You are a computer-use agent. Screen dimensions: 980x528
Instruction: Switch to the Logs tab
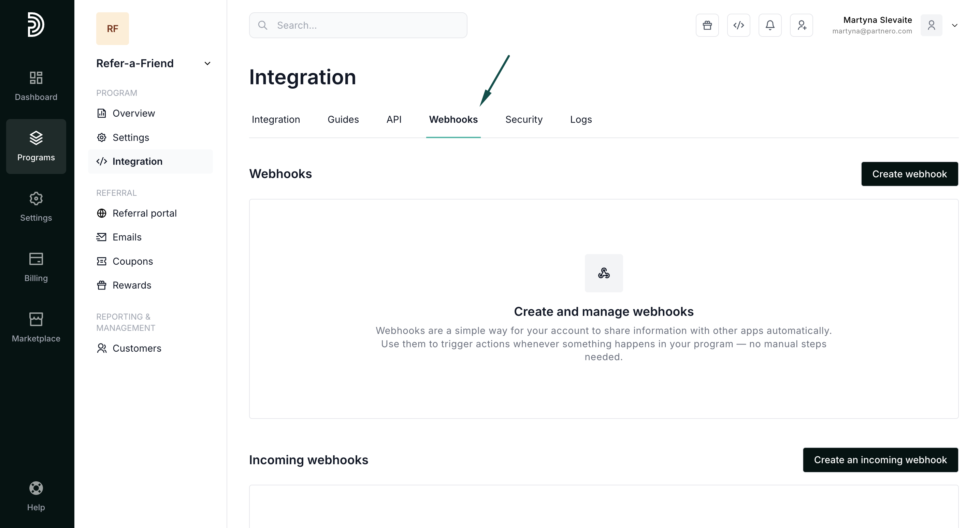[x=580, y=119]
